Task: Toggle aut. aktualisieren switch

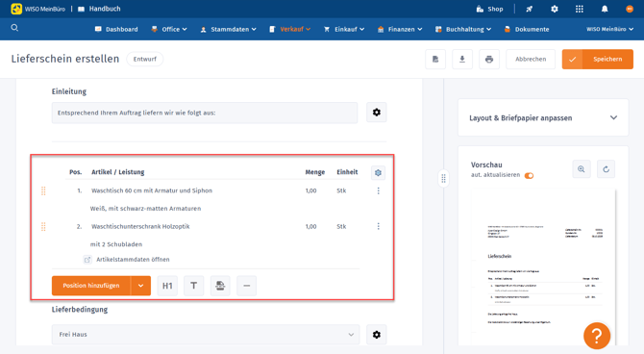Action: click(529, 176)
